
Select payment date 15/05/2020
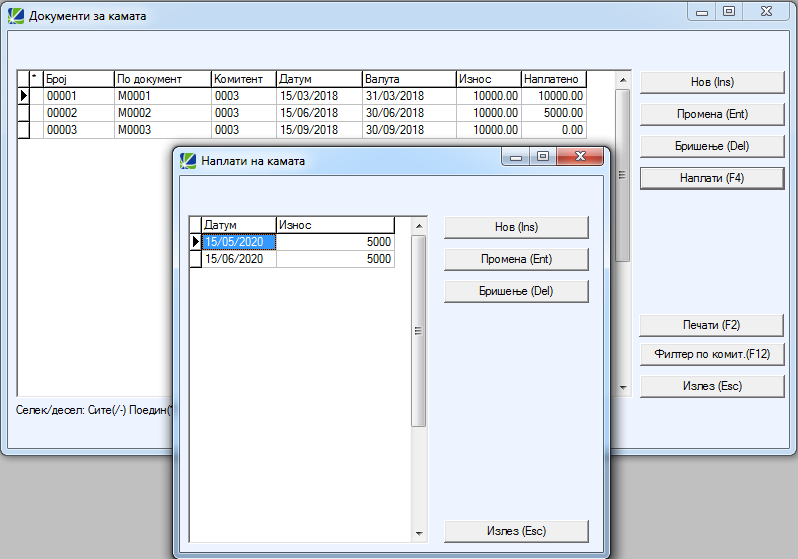point(239,242)
